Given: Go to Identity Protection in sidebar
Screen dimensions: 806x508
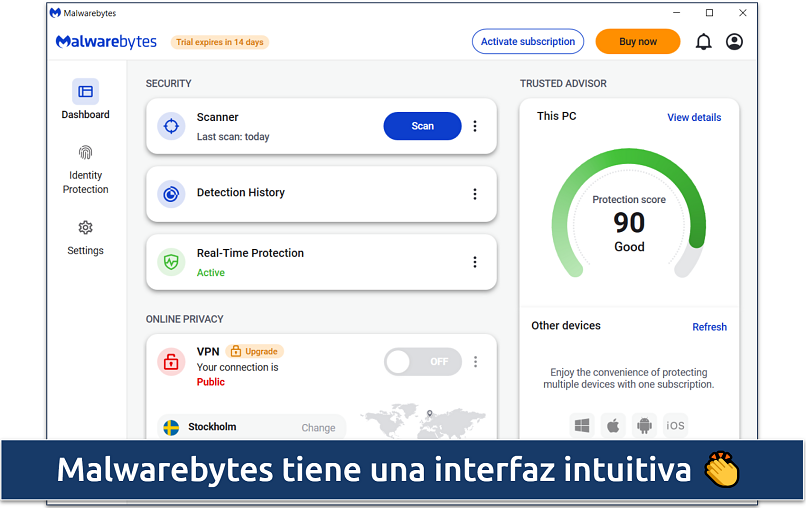Looking at the screenshot, I should point(86,169).
